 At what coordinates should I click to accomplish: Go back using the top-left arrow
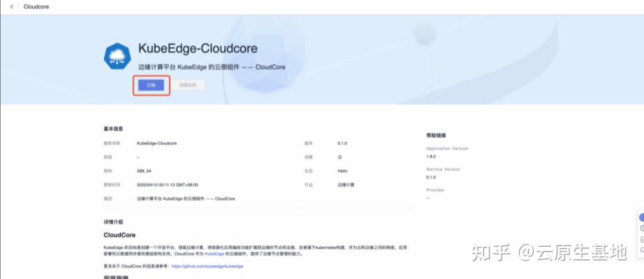[x=11, y=7]
